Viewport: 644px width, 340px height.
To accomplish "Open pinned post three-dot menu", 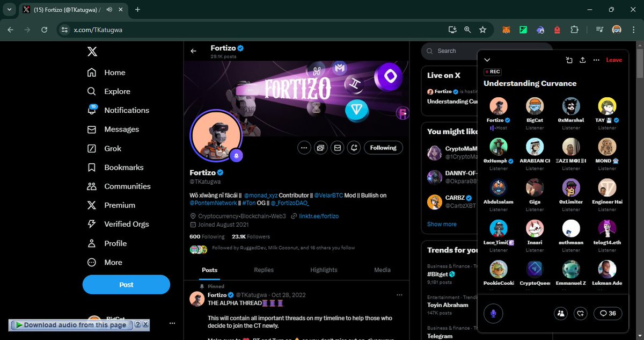I will pyautogui.click(x=399, y=295).
